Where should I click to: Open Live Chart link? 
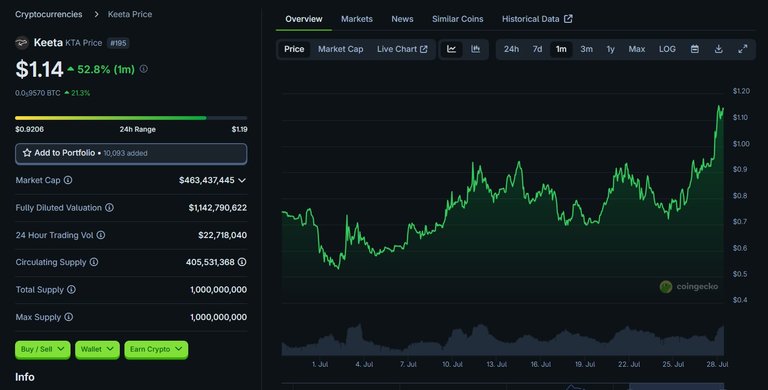click(x=402, y=49)
